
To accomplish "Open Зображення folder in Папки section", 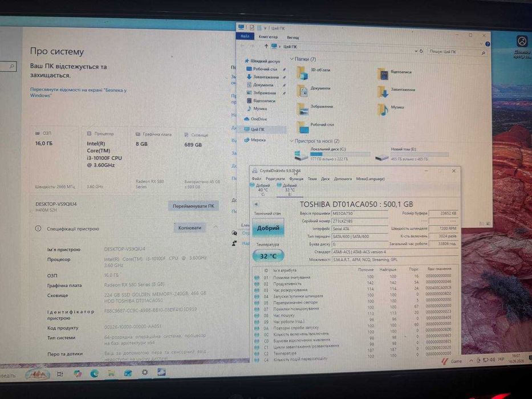I will 315,108.
